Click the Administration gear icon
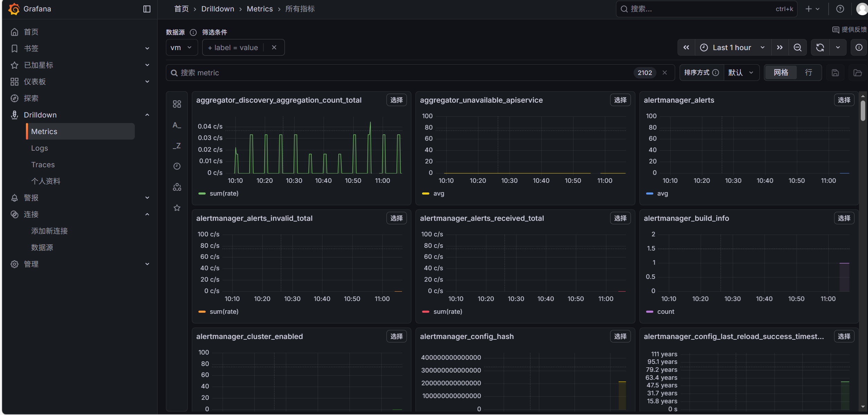The height and width of the screenshot is (415, 868). click(x=14, y=264)
